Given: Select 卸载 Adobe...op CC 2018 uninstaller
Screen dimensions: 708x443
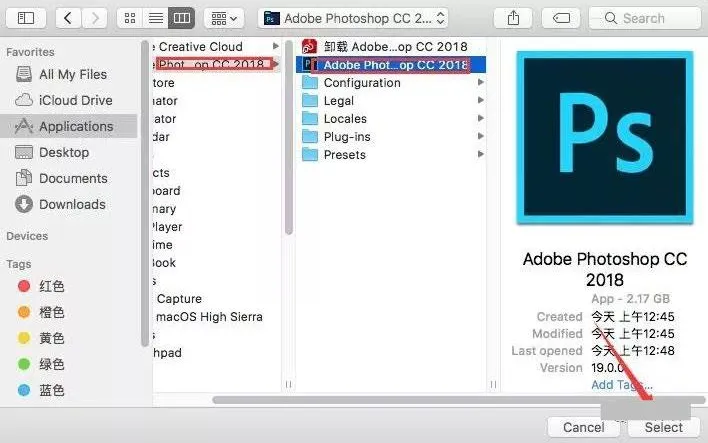Looking at the screenshot, I should coord(391,47).
